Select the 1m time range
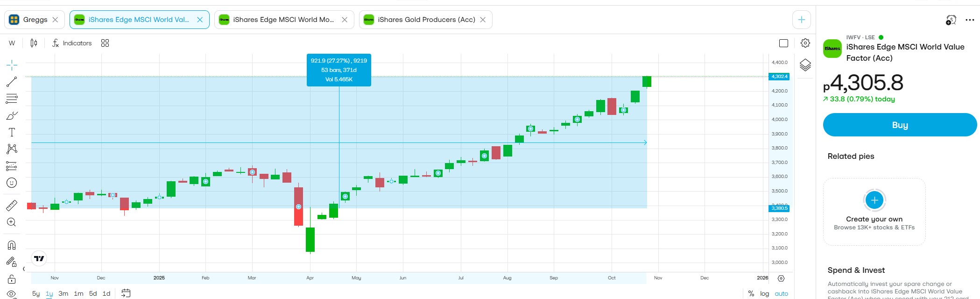Screen dimensions: 980x299 click(78, 293)
